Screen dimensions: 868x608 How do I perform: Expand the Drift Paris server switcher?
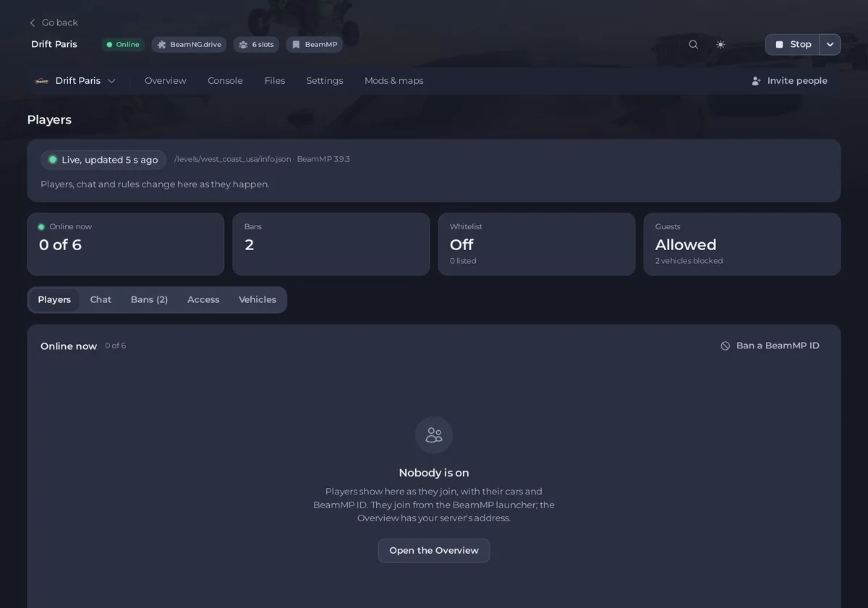click(75, 81)
